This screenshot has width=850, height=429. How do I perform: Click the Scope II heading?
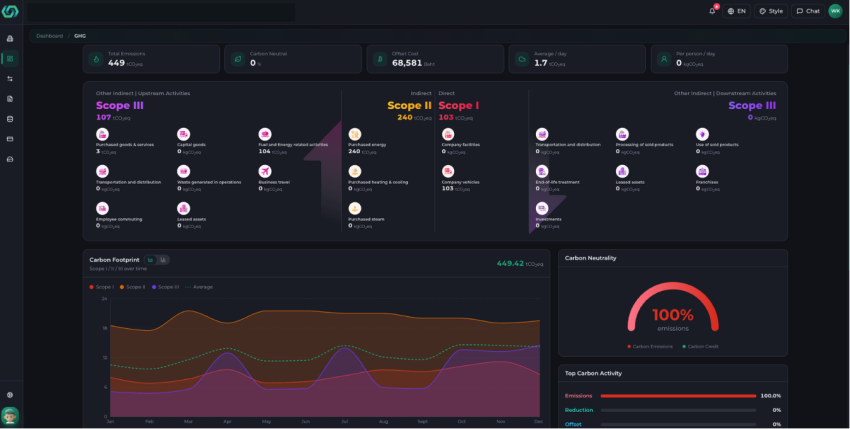pos(409,105)
